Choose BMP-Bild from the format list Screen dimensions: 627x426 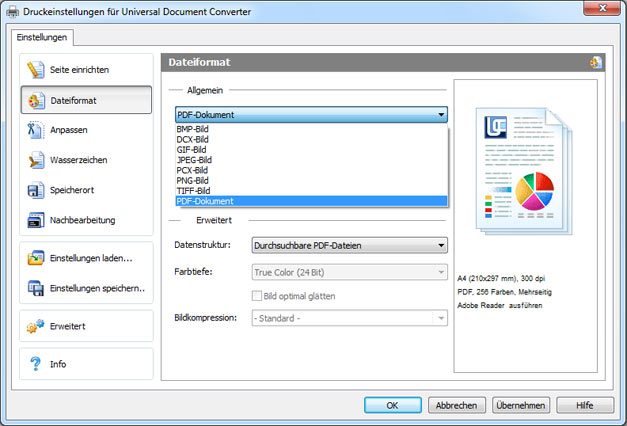pos(311,129)
